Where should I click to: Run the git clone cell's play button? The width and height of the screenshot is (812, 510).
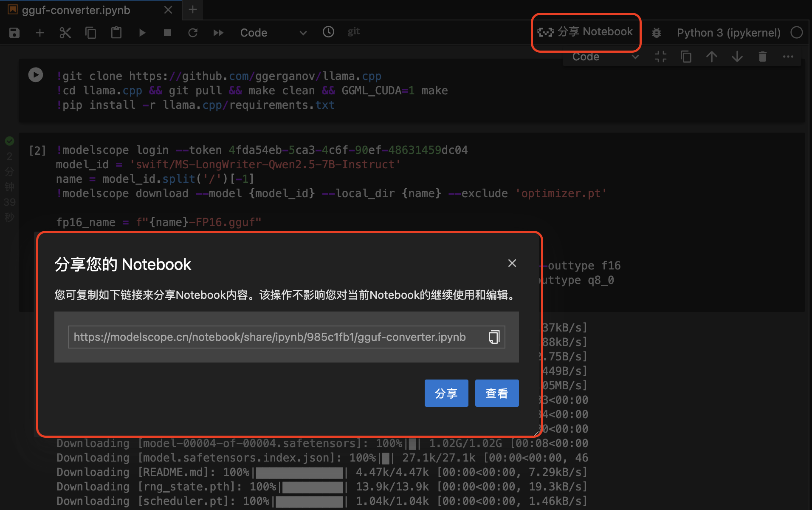point(36,75)
